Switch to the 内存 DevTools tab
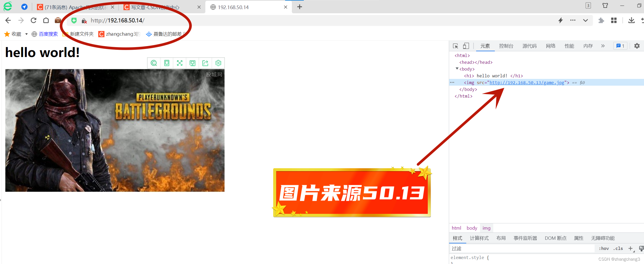The height and width of the screenshot is (264, 644). click(x=588, y=46)
